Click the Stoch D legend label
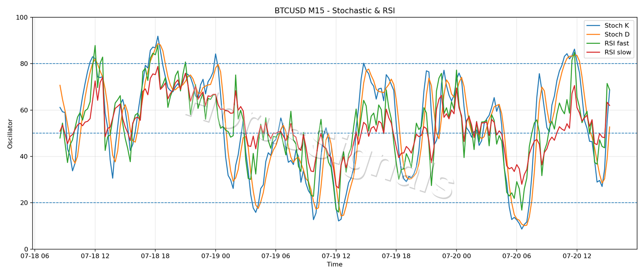This screenshot has width=644, height=276. (x=617, y=35)
